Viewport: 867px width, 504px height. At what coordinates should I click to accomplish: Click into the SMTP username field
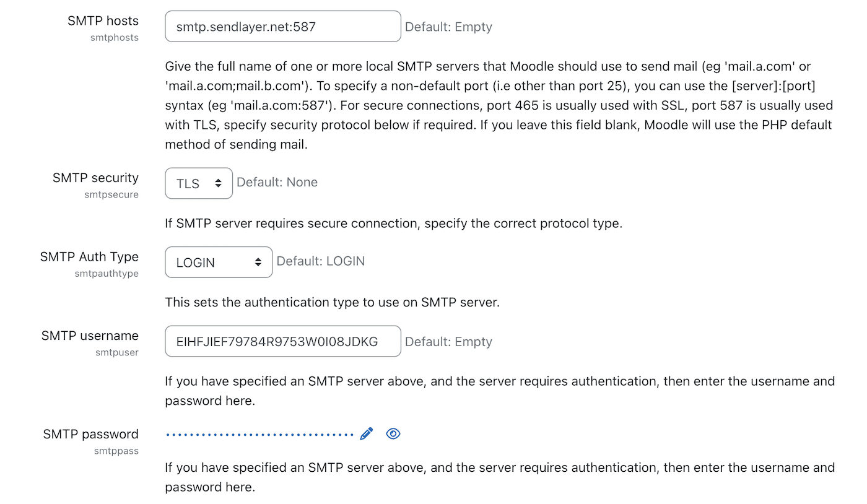pos(282,342)
